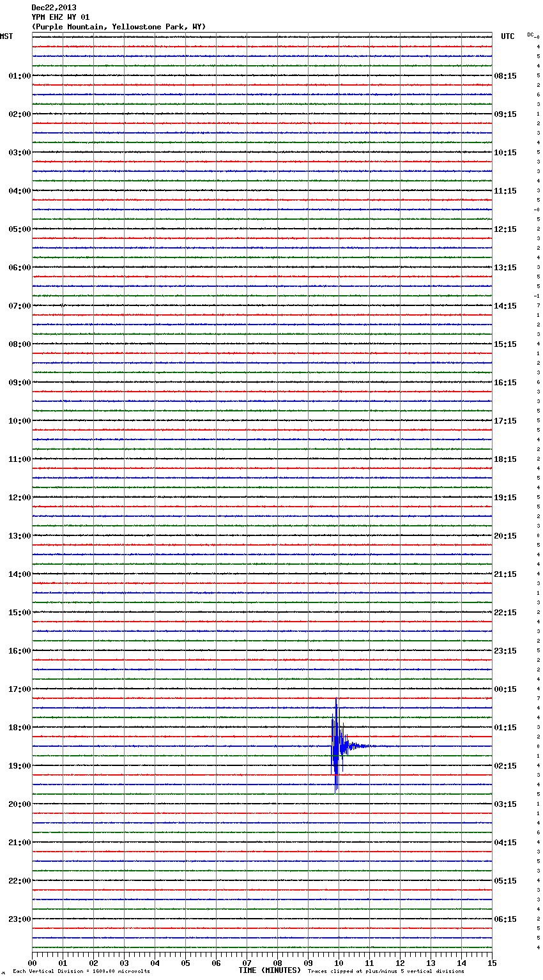
Task: Click the TIME (MINUTES) axis title
Action: (270, 970)
